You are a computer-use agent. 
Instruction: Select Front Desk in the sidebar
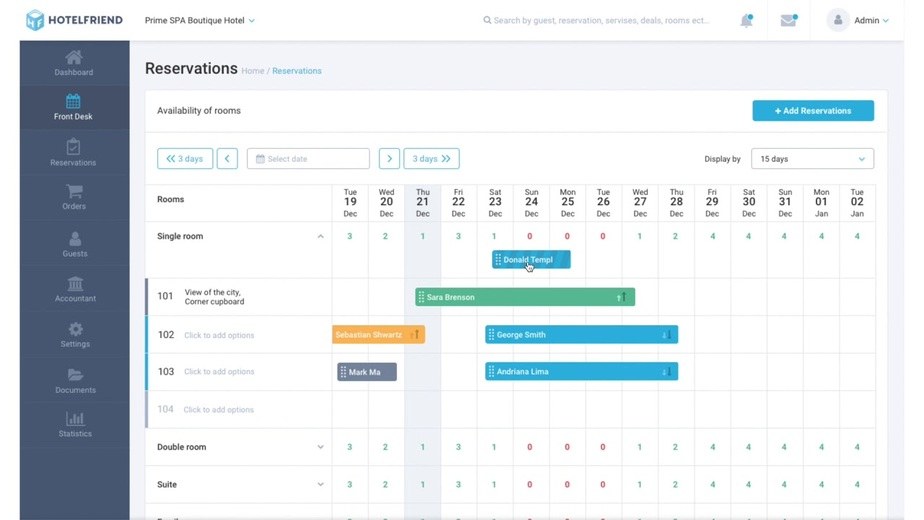tap(74, 107)
